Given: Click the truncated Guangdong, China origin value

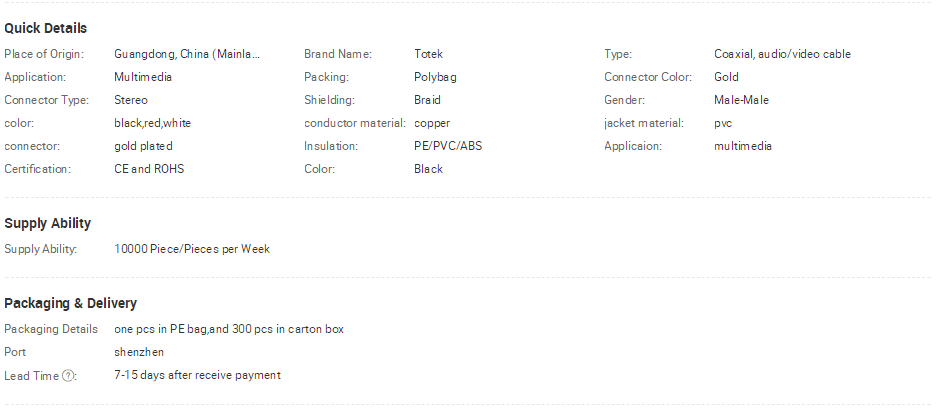Looking at the screenshot, I should click(187, 54).
